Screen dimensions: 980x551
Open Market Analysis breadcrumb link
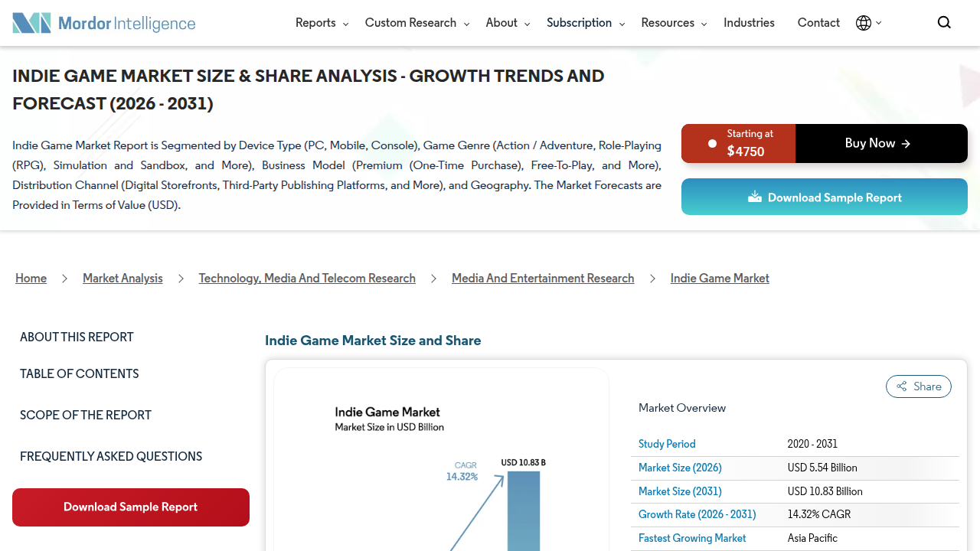click(x=122, y=279)
